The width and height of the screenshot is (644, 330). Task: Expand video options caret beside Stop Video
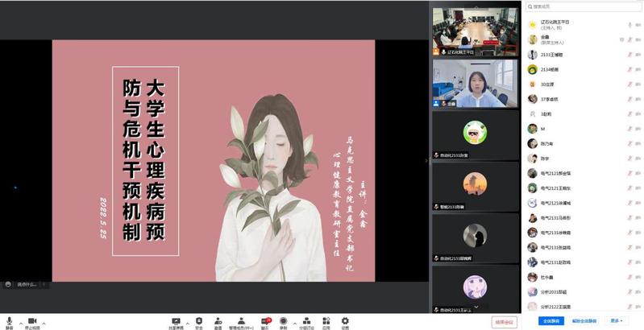(44, 324)
